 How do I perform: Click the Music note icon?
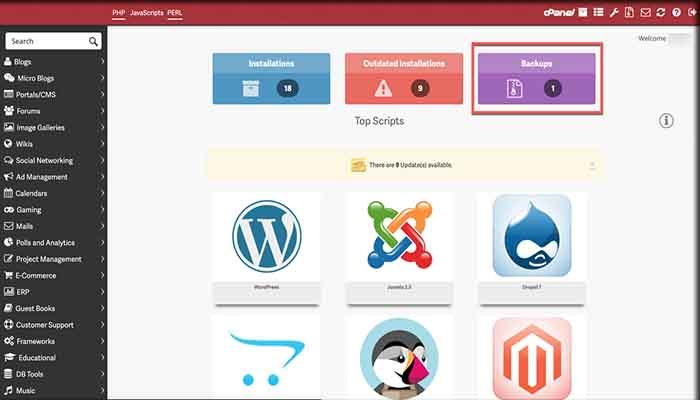click(x=8, y=390)
